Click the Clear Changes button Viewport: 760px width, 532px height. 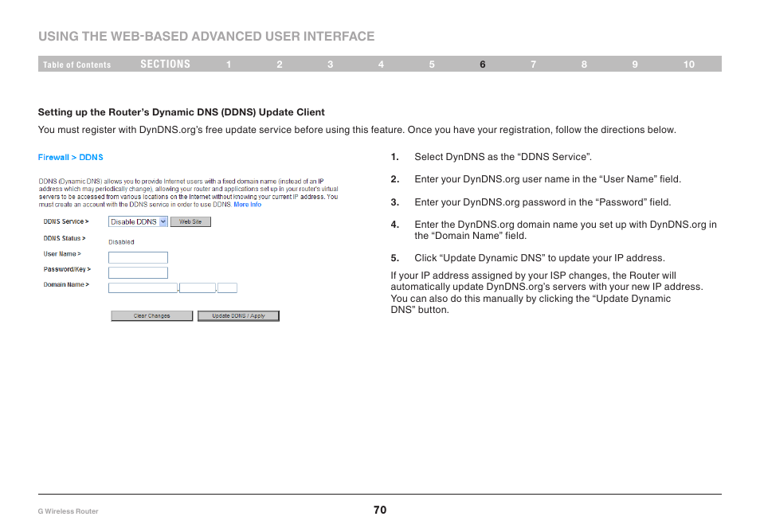pyautogui.click(x=151, y=316)
